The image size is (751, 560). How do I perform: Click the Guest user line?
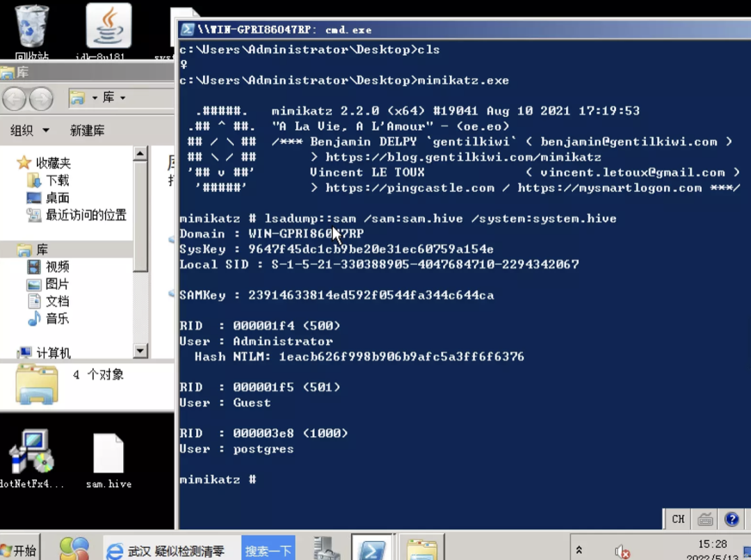[x=225, y=402]
